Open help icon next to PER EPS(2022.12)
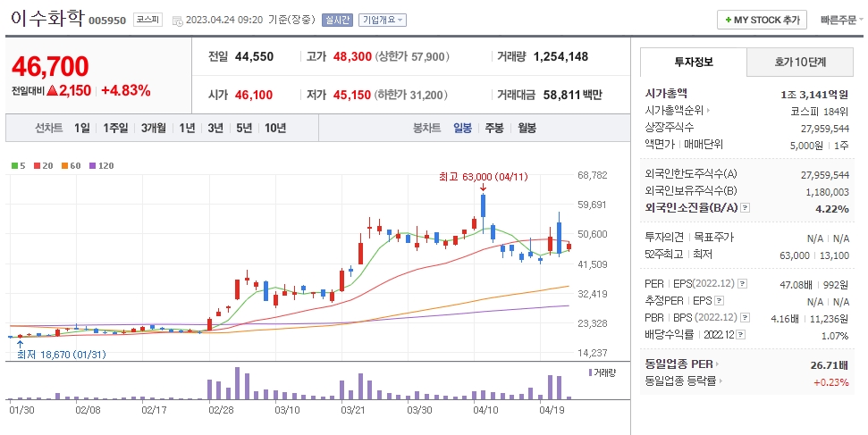Screen dimensions: 868x435 pyautogui.click(x=742, y=284)
